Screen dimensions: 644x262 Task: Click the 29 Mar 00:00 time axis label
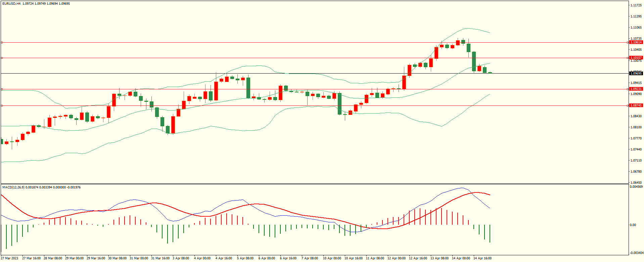point(74,258)
